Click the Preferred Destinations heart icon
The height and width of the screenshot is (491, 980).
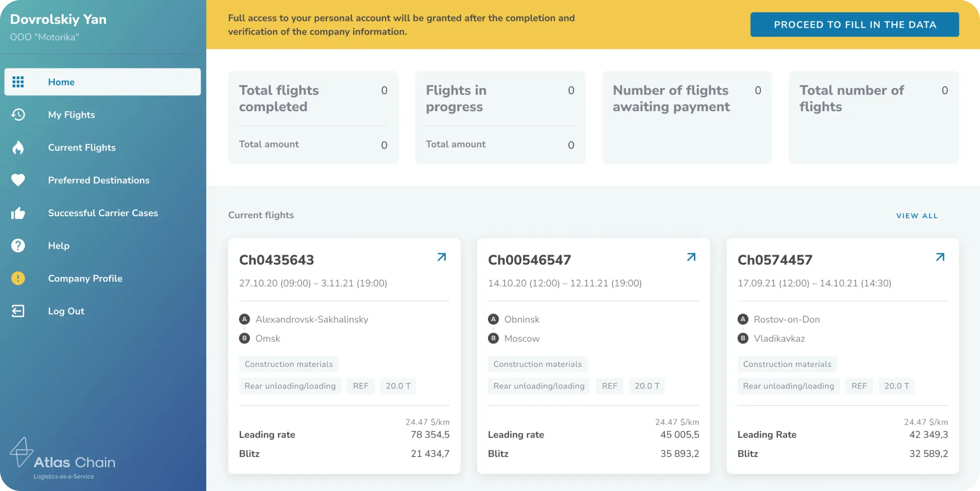click(x=19, y=180)
